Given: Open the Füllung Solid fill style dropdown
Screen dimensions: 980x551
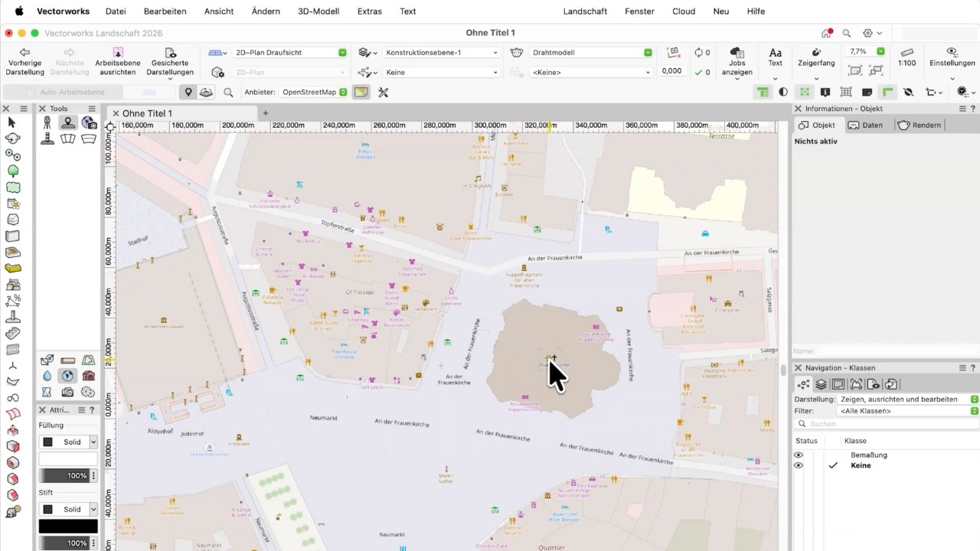Looking at the screenshot, I should tap(69, 442).
